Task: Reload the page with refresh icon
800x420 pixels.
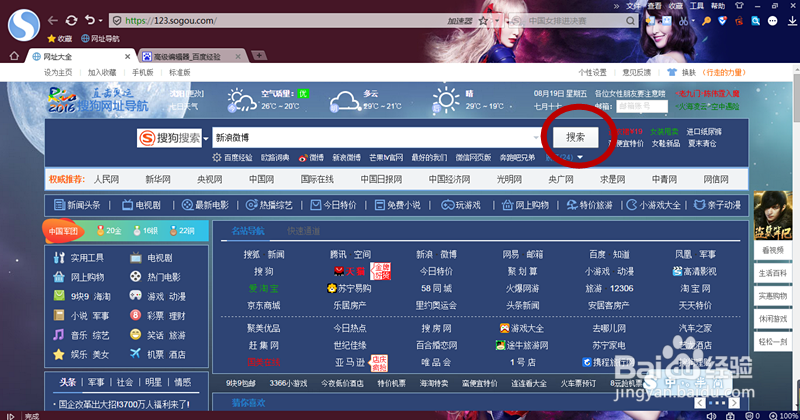Action: [71, 20]
